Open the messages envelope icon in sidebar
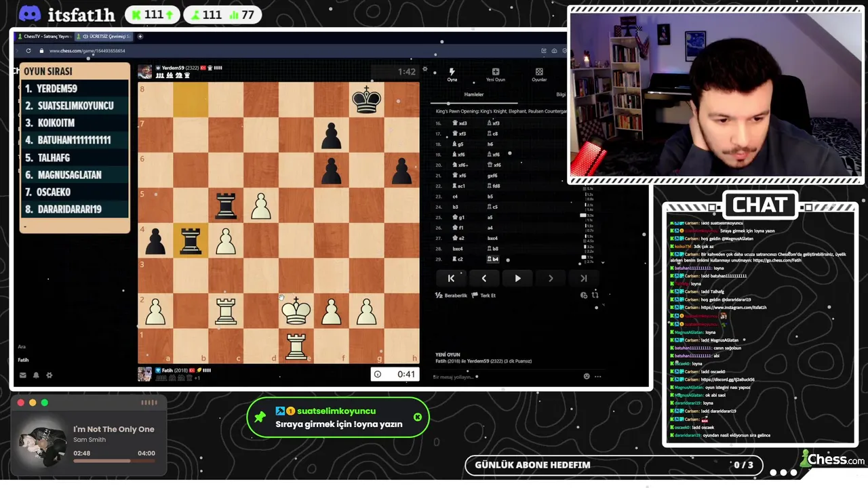 coord(22,375)
